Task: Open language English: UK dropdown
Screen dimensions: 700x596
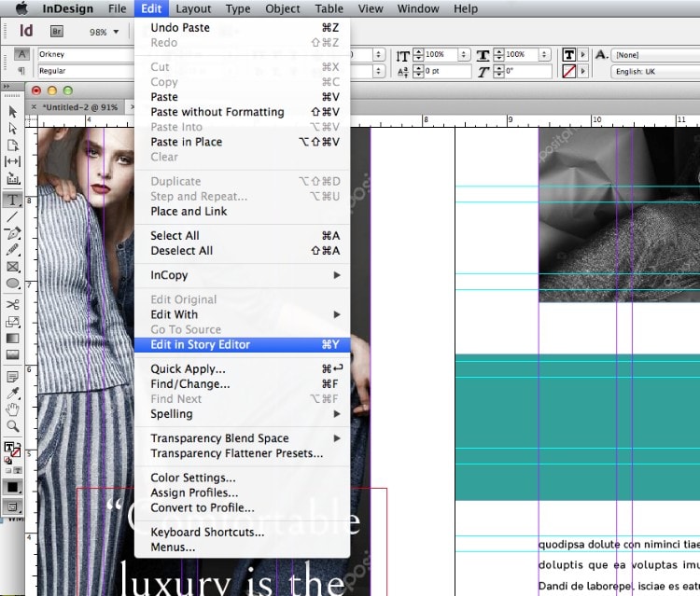Action: coord(655,72)
